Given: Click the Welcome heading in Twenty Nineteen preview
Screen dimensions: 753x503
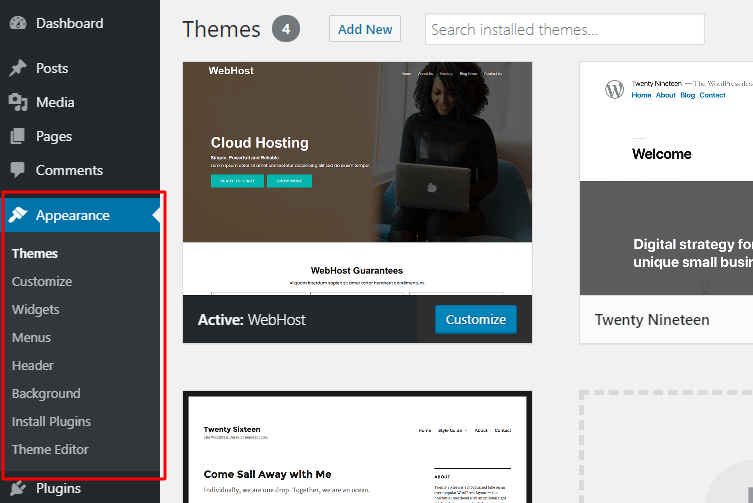Looking at the screenshot, I should click(x=661, y=154).
